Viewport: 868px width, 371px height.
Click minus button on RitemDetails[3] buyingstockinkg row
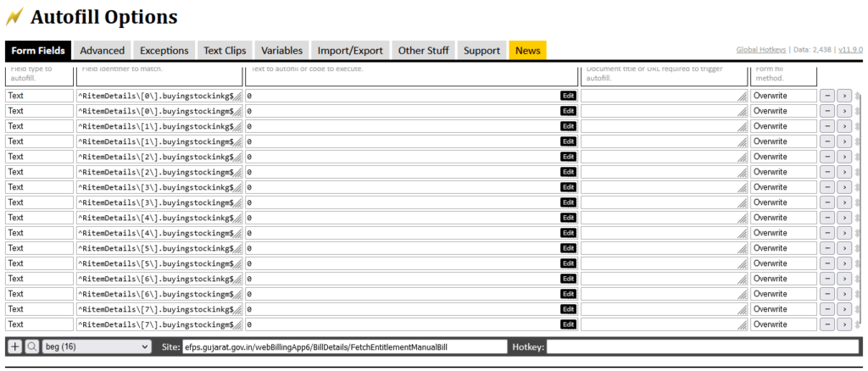tap(827, 187)
